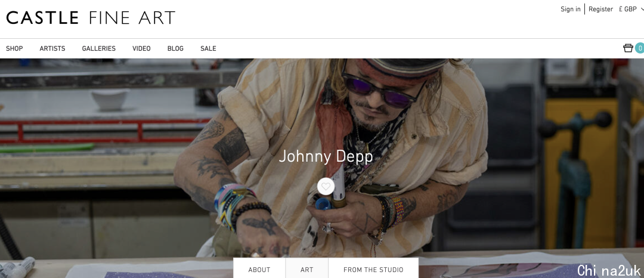Click the Castle Fine Art logo
This screenshot has width=644, height=278.
point(91,18)
